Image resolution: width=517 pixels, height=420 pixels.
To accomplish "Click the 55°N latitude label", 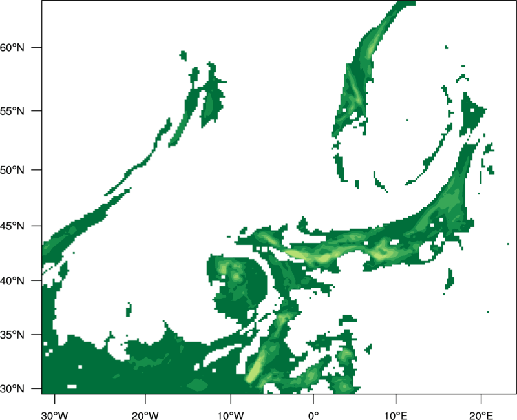I will tap(12, 111).
